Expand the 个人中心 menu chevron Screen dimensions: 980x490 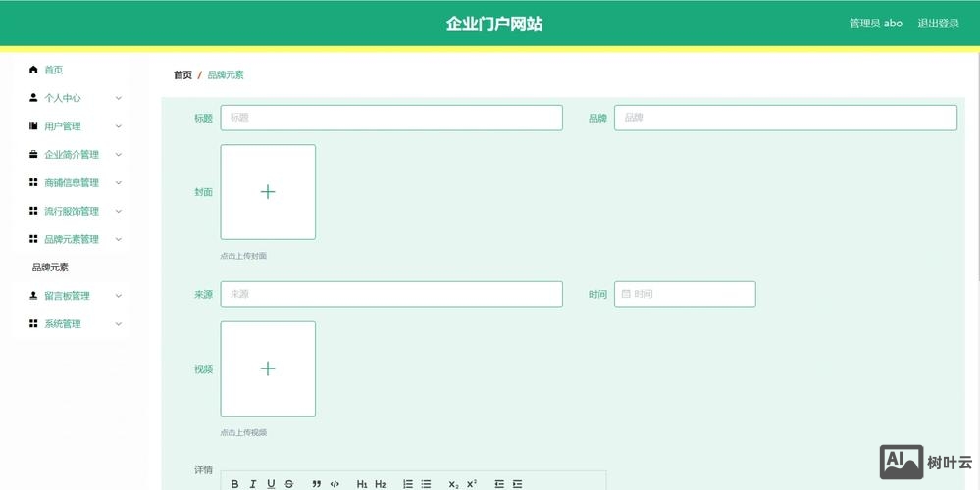[118, 98]
